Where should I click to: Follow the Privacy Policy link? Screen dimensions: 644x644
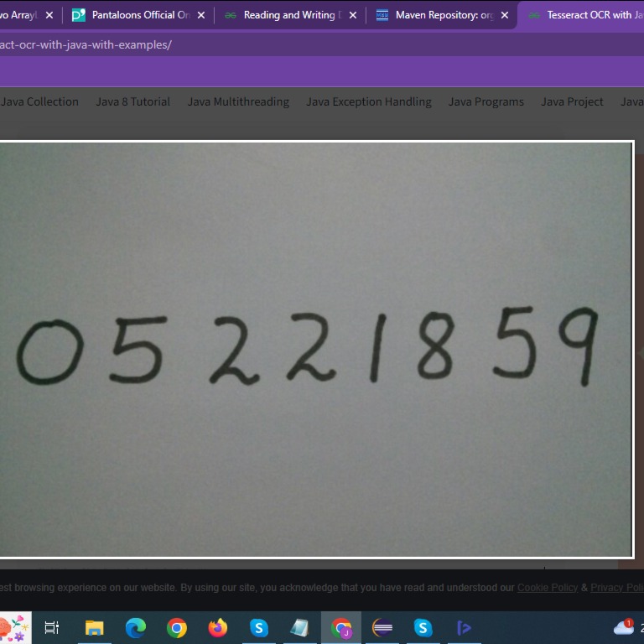coord(617,588)
